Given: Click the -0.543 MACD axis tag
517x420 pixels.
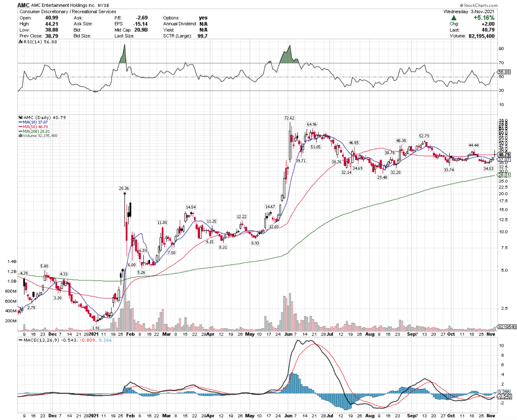Looking at the screenshot, I should click(504, 396).
